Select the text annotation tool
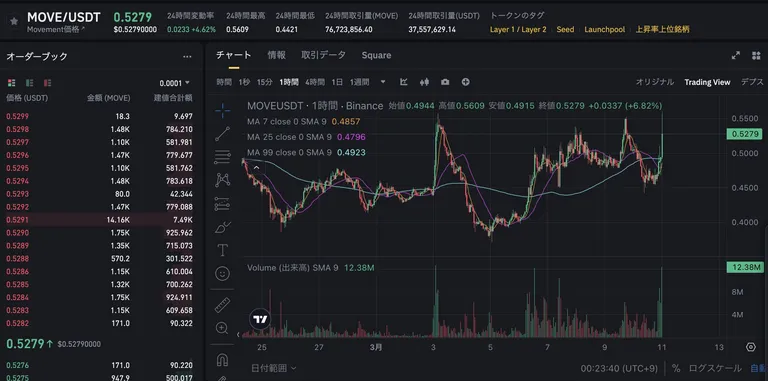This screenshot has width=768, height=381. pos(222,250)
